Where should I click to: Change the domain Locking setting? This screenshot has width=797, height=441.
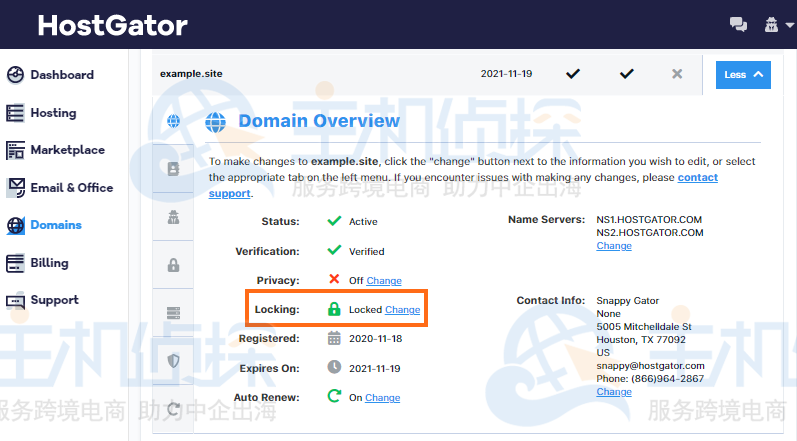coord(402,310)
